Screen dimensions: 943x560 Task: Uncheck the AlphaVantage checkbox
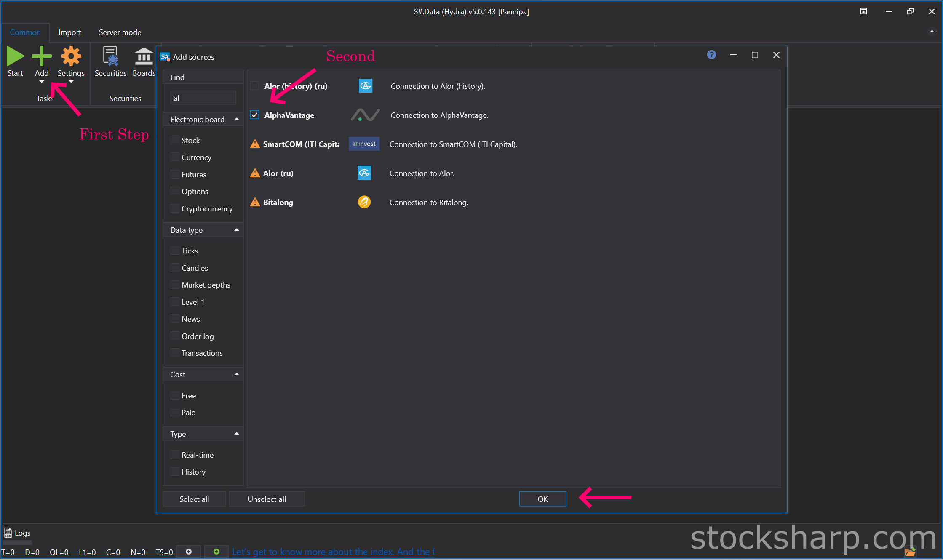tap(255, 115)
